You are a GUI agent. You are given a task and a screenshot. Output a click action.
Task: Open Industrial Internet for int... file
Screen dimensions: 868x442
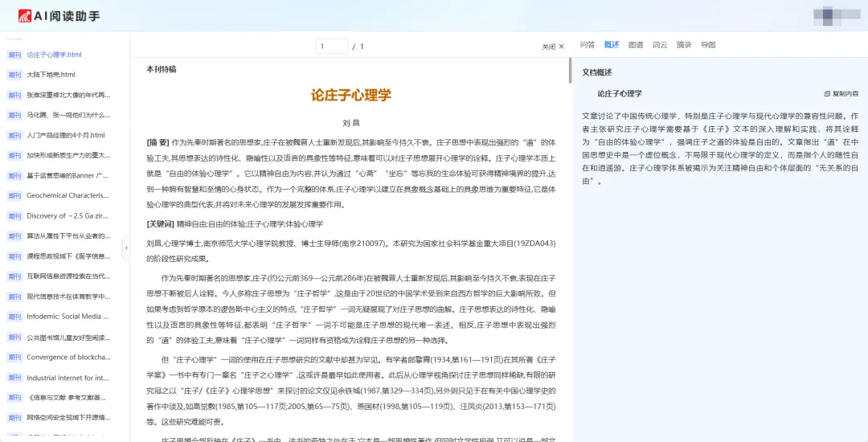(68, 378)
